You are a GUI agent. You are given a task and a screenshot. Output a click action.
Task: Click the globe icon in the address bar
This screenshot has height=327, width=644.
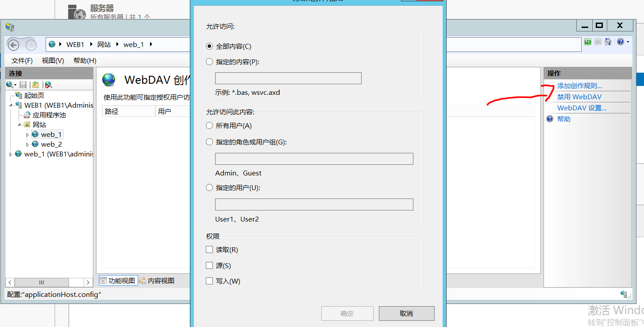52,44
